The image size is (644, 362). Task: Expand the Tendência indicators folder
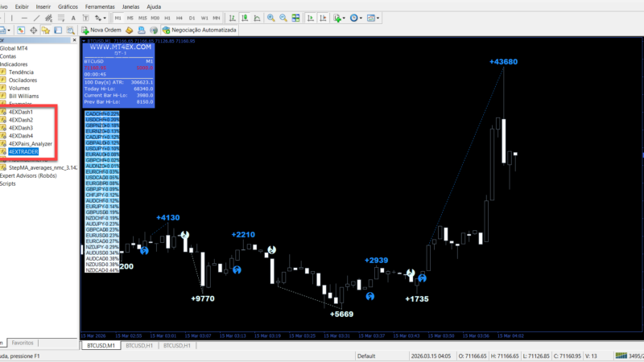[22, 72]
